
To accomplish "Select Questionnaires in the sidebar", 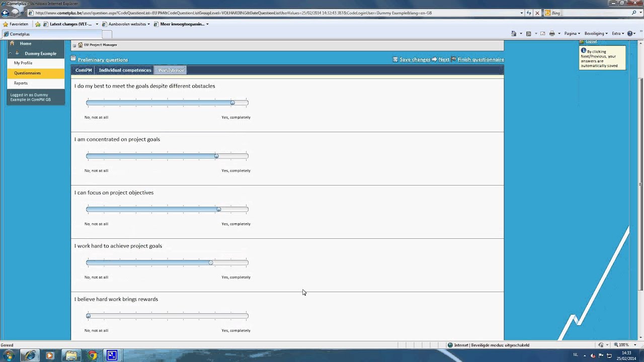I will point(35,73).
